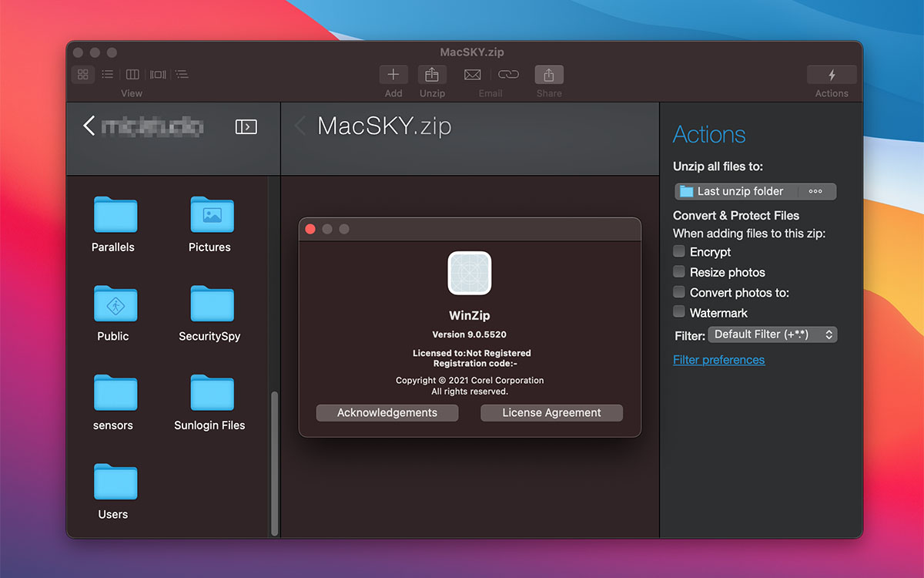Enable Convert photos to checkbox
Screen dimensions: 924x578
click(x=679, y=292)
